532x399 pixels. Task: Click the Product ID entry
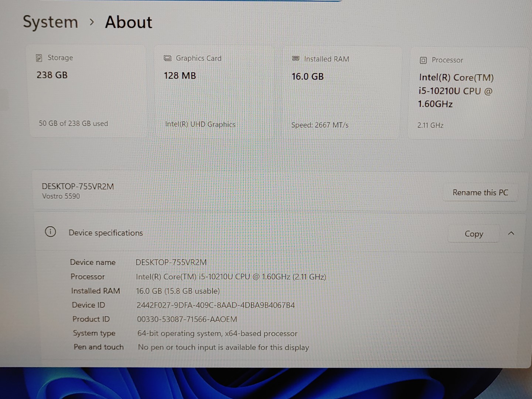click(x=187, y=319)
